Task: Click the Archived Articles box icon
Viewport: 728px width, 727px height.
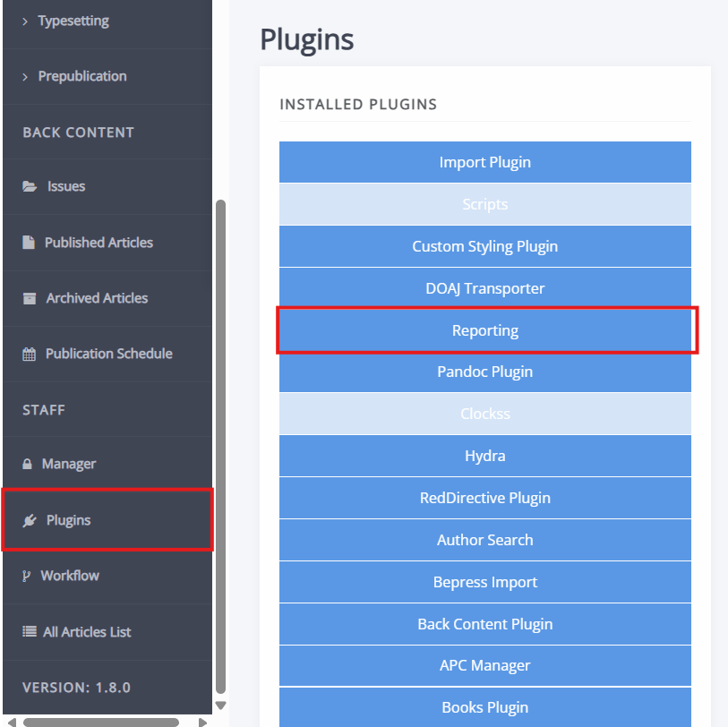Action: click(30, 298)
